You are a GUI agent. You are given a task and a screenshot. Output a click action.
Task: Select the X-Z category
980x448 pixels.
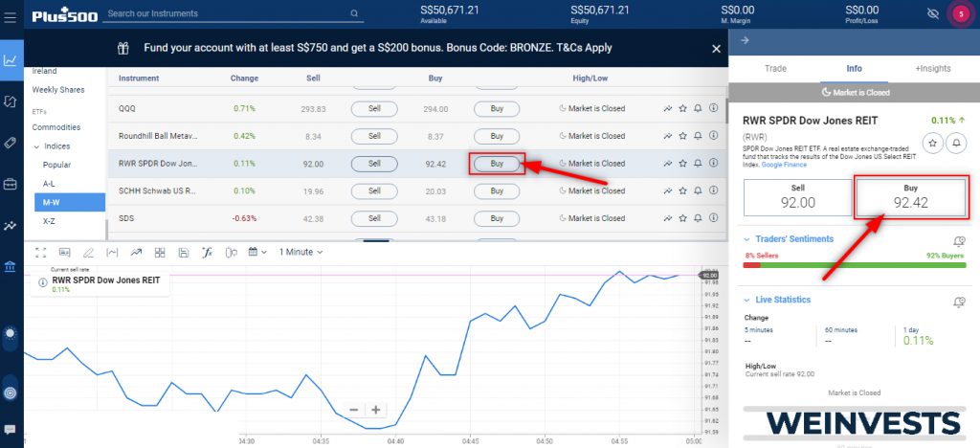point(49,221)
